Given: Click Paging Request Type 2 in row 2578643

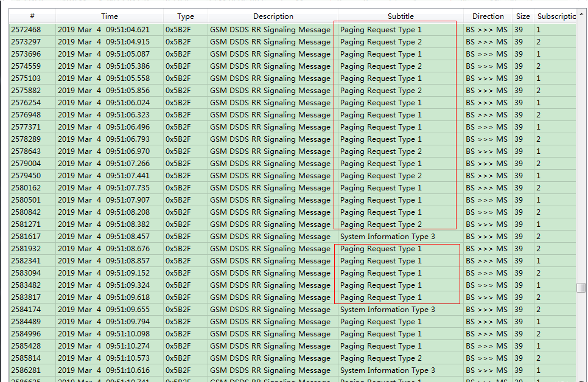Looking at the screenshot, I should pos(380,151).
